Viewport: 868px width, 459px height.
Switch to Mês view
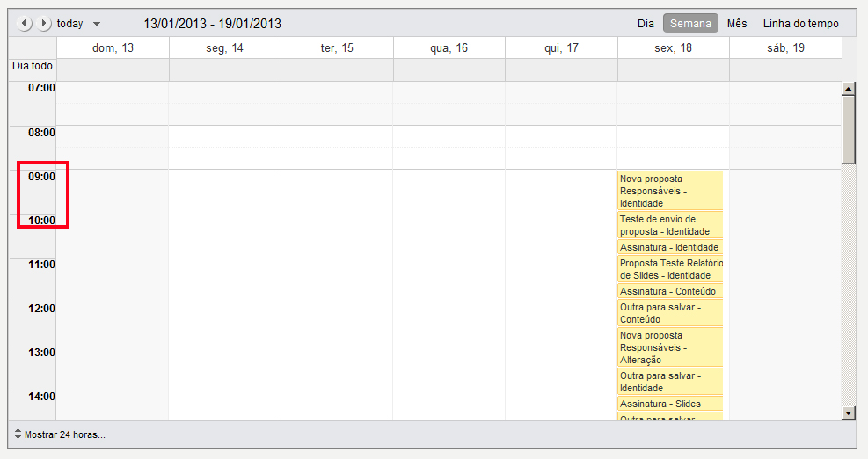(737, 24)
